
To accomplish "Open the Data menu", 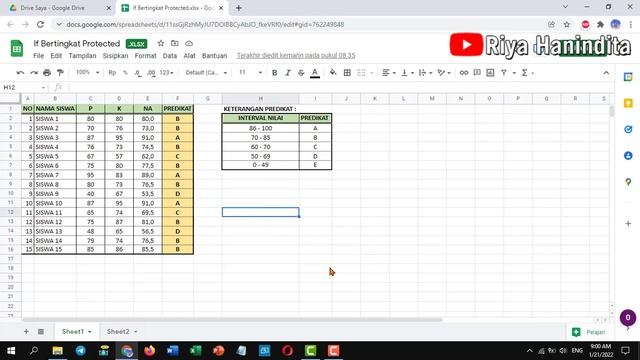I will click(x=170, y=56).
